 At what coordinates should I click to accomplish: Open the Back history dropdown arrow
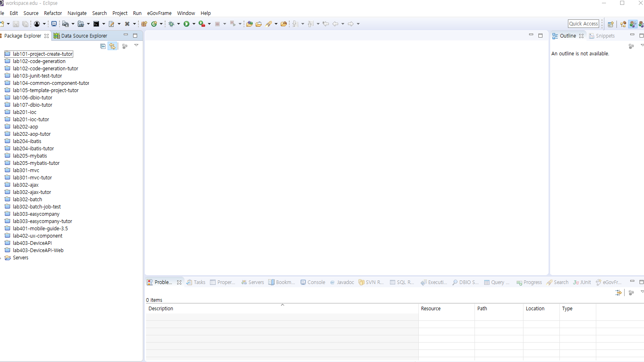[x=343, y=24]
